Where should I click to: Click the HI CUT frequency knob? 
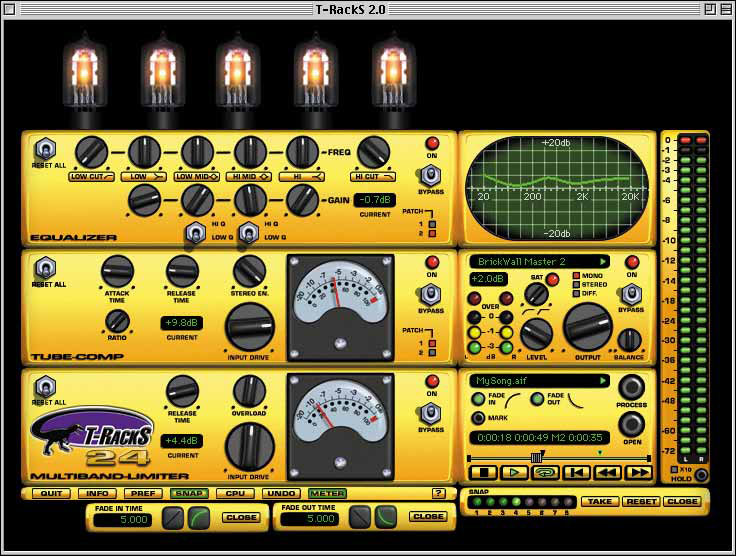click(x=373, y=152)
